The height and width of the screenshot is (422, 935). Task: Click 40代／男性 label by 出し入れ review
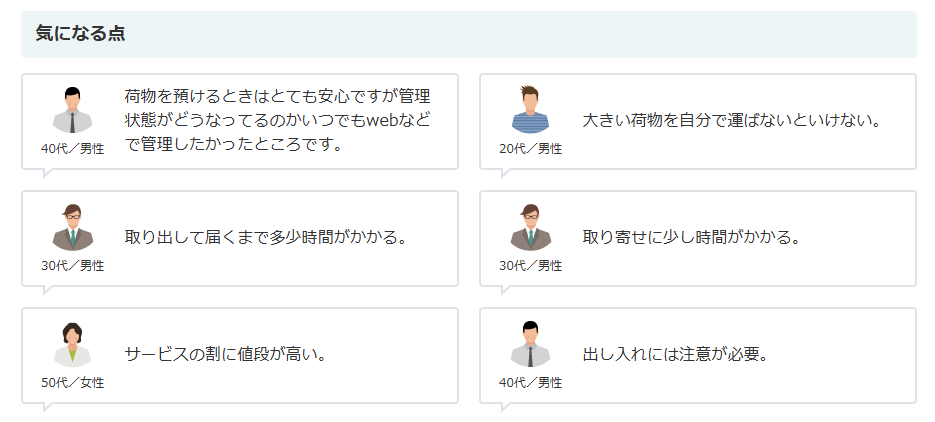tap(530, 383)
